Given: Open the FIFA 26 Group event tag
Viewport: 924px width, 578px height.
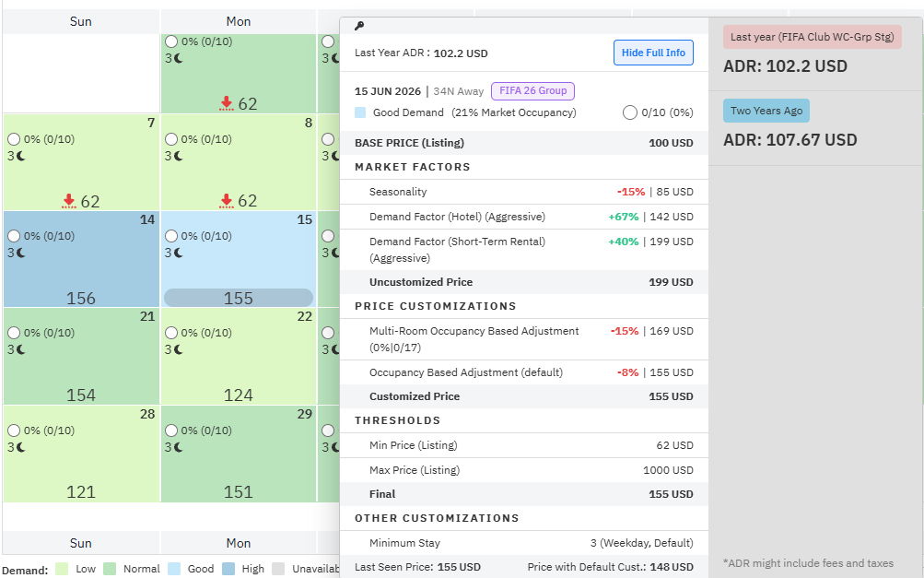Looking at the screenshot, I should tap(532, 91).
